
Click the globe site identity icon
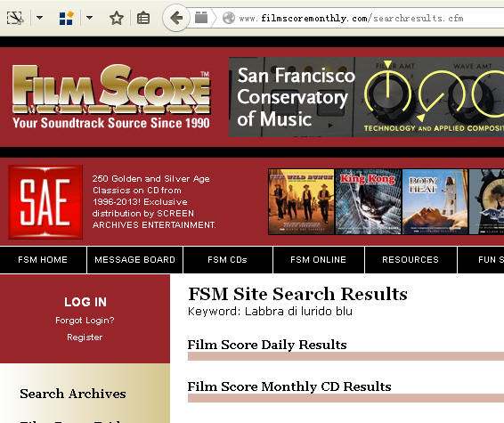pyautogui.click(x=229, y=18)
